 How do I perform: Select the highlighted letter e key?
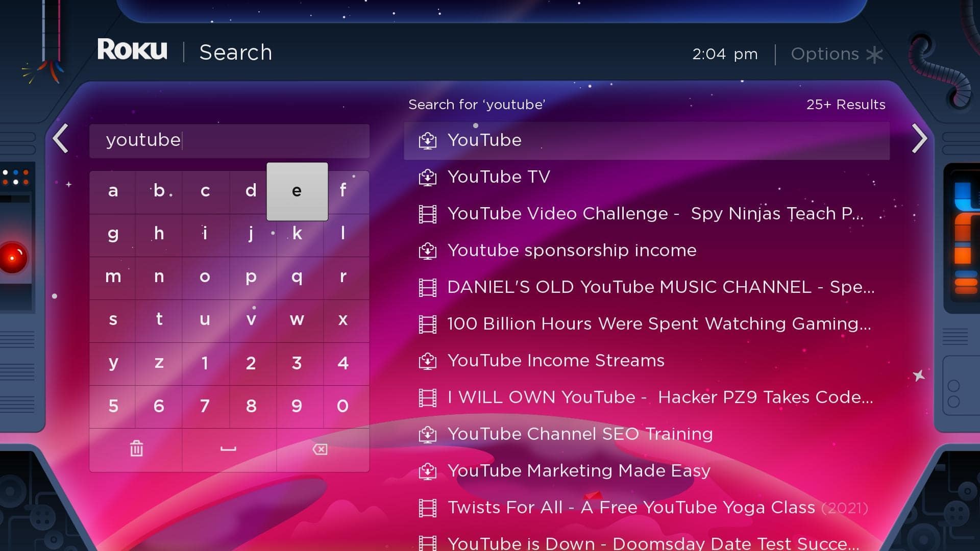click(297, 191)
